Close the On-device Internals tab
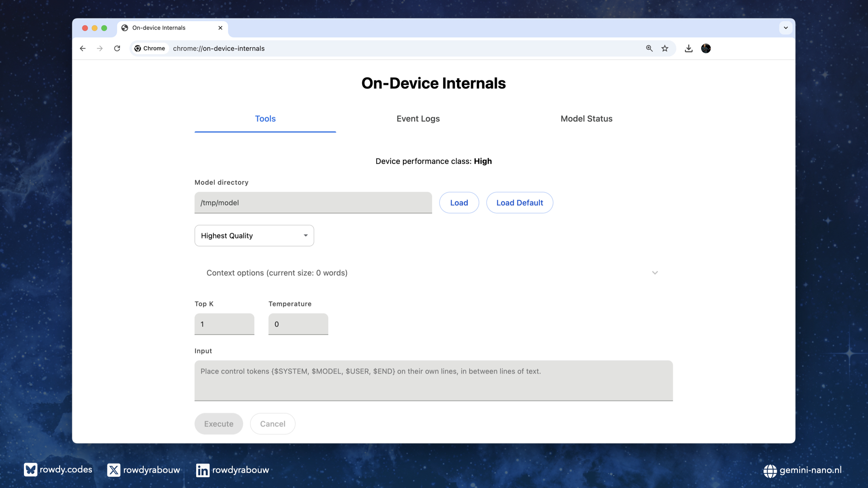Viewport: 868px width, 488px height. (220, 28)
